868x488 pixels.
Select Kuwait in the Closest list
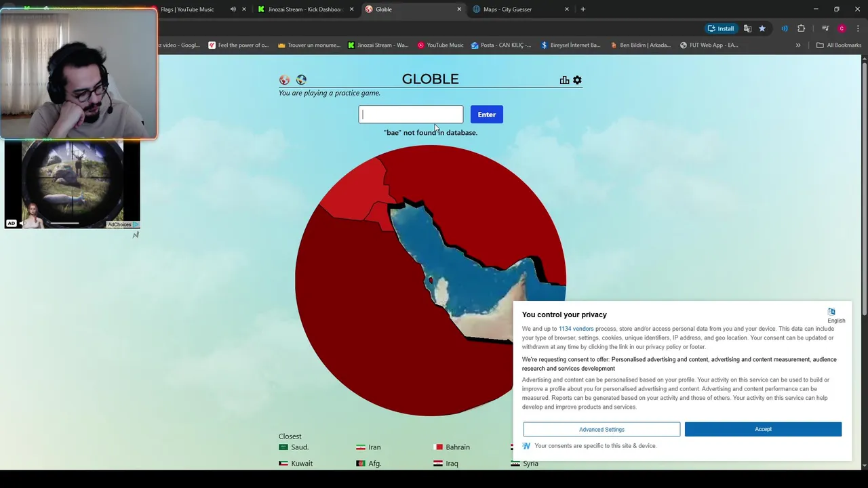coord(296,464)
